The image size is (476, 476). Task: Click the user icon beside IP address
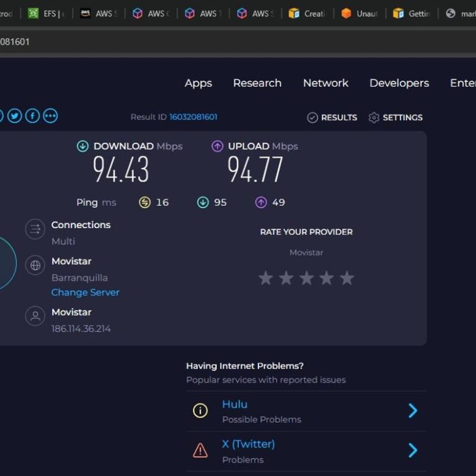[35, 316]
